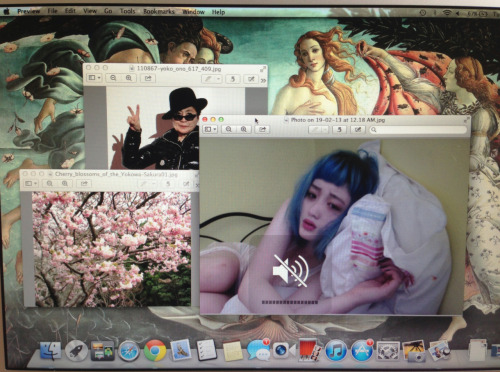The height and width of the screenshot is (372, 500).
Task: Click the volume icon in menu bar
Action: (x=458, y=13)
